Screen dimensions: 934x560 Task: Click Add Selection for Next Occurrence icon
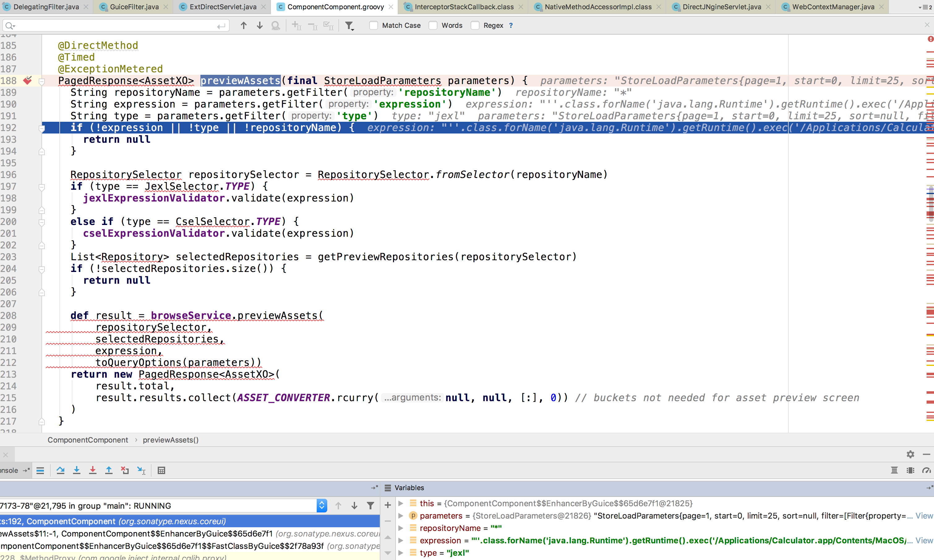point(297,25)
